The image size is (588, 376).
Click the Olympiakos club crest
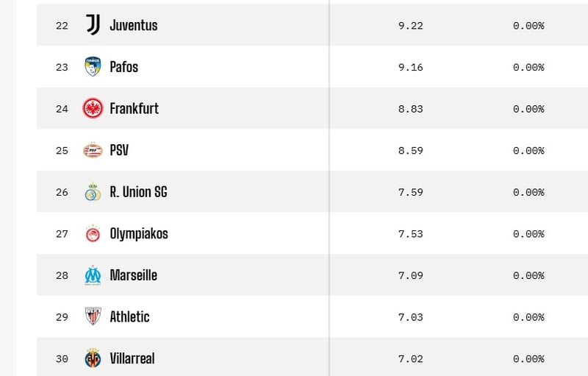(93, 233)
